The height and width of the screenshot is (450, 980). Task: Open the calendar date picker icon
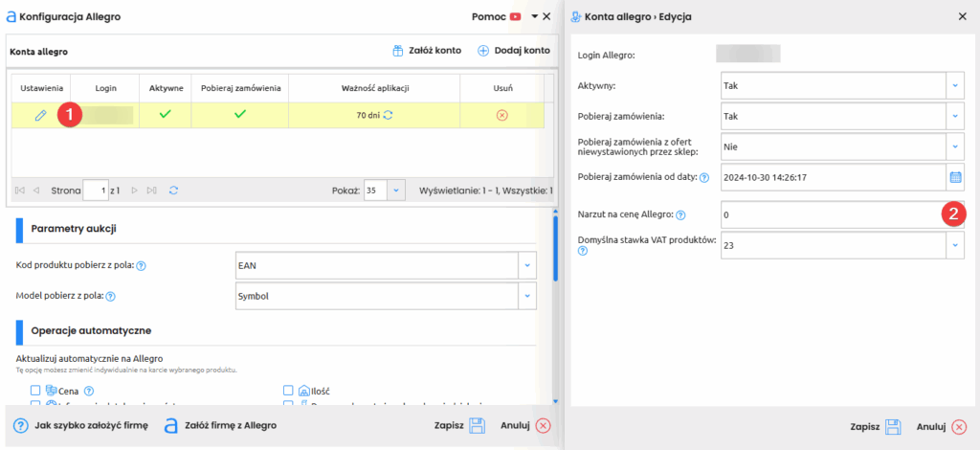click(x=954, y=177)
